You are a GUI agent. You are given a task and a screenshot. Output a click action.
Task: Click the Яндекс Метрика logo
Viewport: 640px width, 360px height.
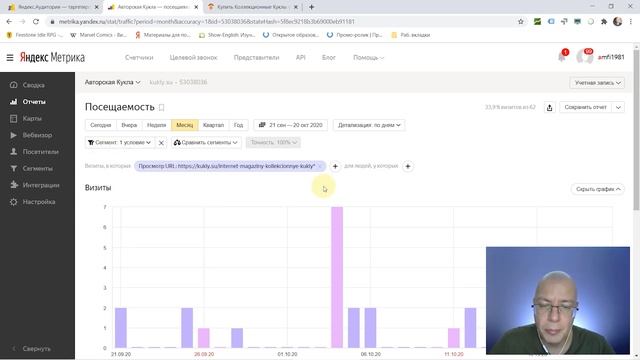pos(52,58)
